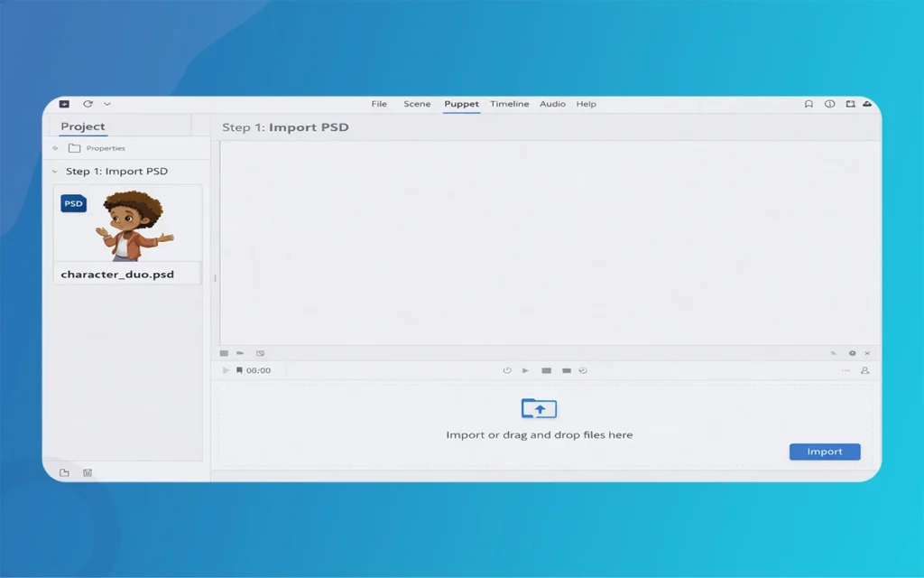Click the user profile icon in timeline bar

pos(864,370)
